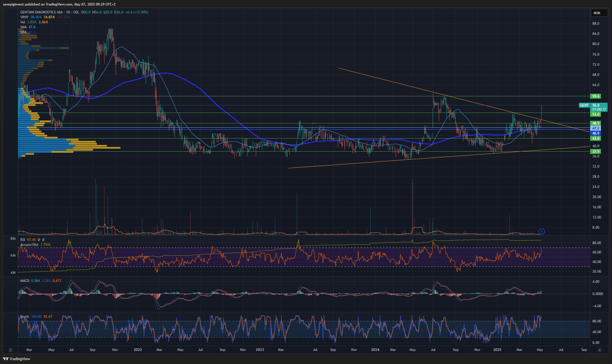612x364 pixels.
Task: Click the 56.0 current price label
Action: [596, 105]
